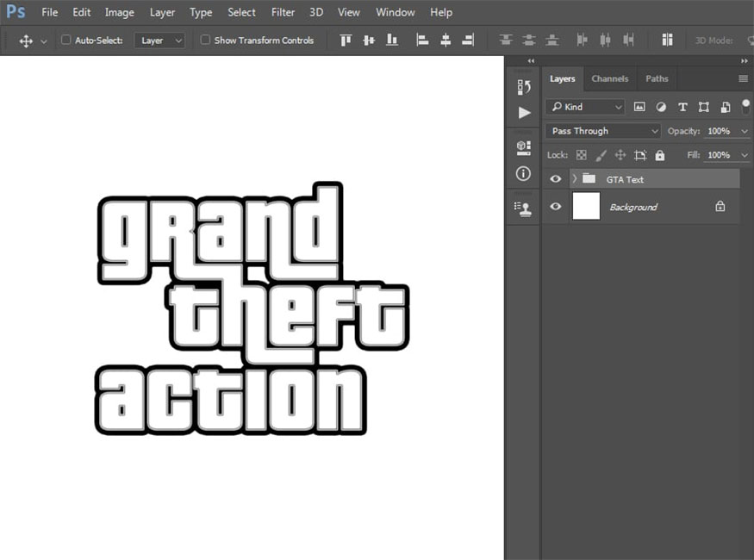Viewport: 754px width, 560px height.
Task: Filter layers by adjustment layer icon
Action: pos(661,107)
